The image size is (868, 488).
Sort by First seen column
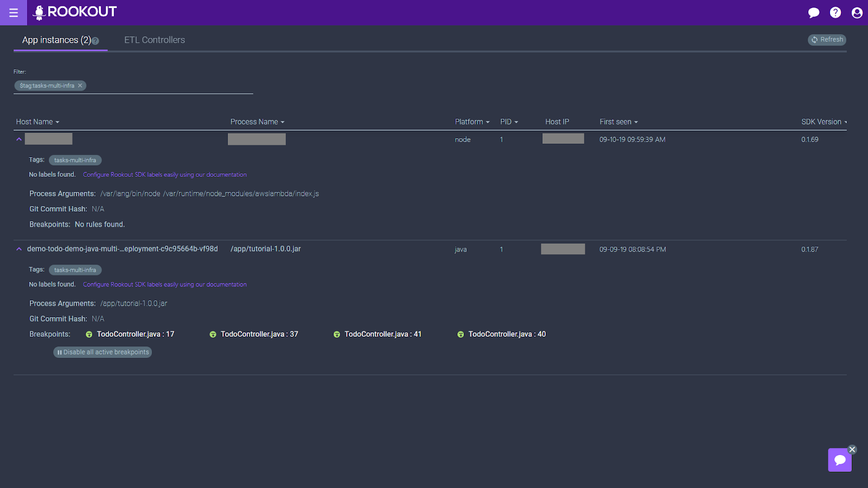(618, 122)
